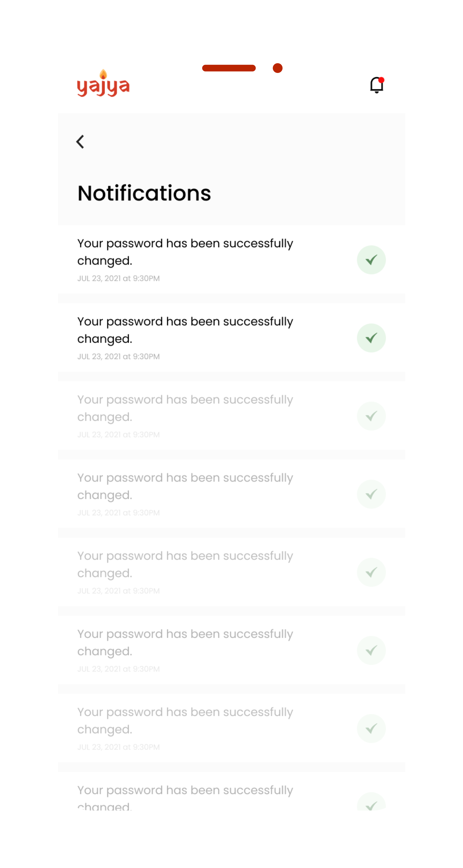Click the sixth password changed notification text
This screenshot has height=868, width=463.
[x=185, y=643]
